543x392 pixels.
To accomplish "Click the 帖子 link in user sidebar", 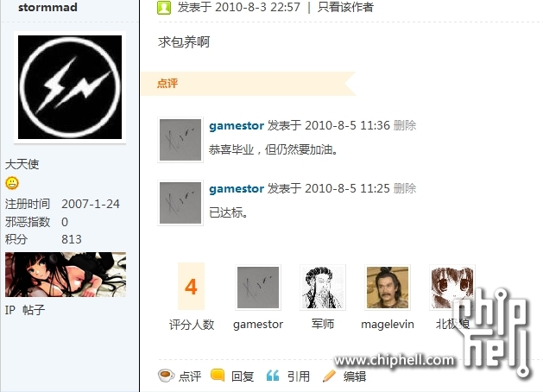I will (34, 310).
